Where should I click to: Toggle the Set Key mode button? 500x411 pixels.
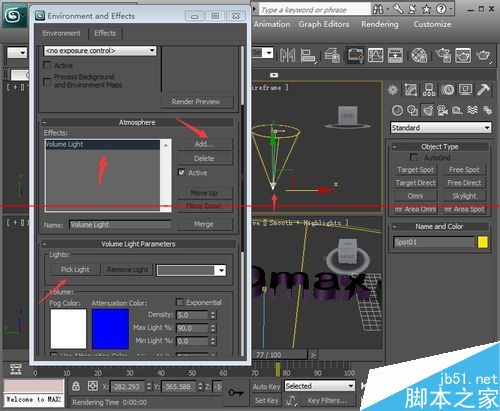[x=267, y=400]
